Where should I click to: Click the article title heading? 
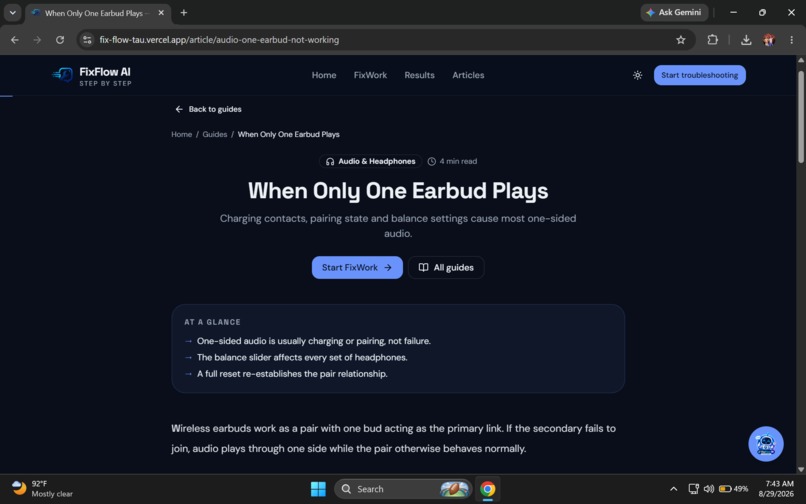tap(398, 191)
